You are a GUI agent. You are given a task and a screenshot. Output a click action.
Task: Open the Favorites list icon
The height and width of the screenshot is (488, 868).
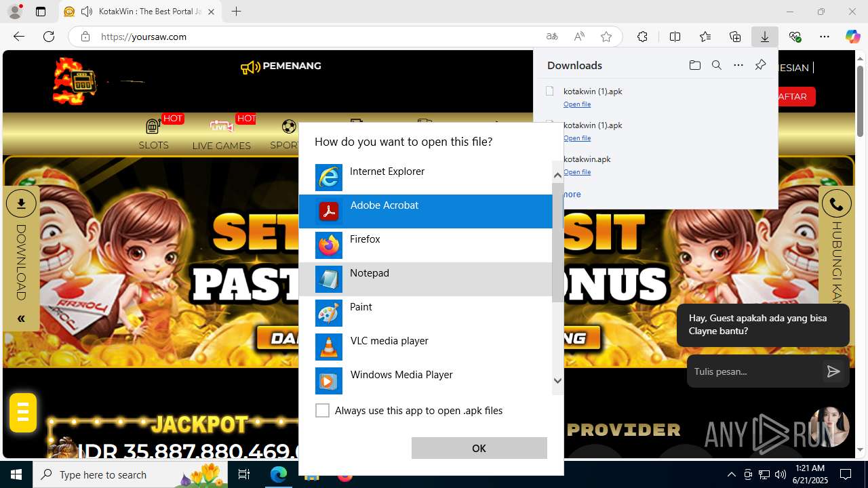click(705, 37)
